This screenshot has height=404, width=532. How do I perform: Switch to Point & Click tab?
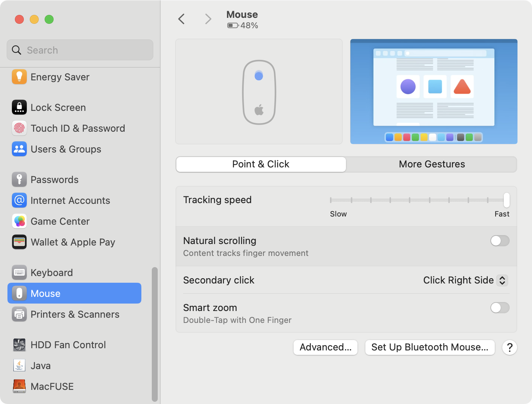tap(261, 164)
